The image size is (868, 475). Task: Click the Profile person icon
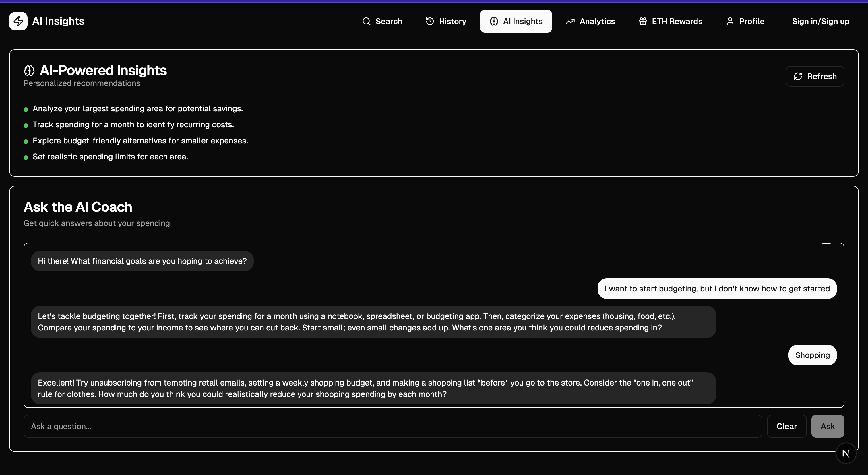730,21
